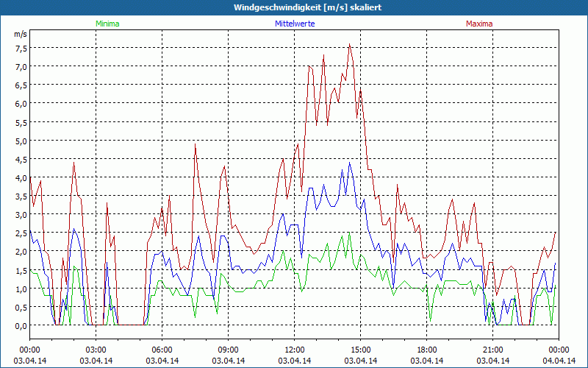The image size is (588, 368).
Task: Select the 12:00 time axis label
Action: [x=295, y=349]
